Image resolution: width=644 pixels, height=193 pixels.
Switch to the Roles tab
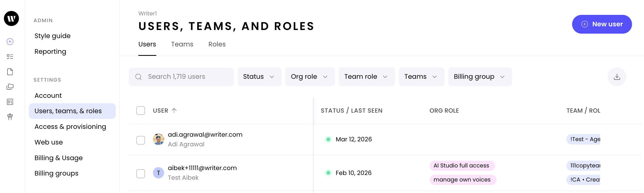pos(217,44)
